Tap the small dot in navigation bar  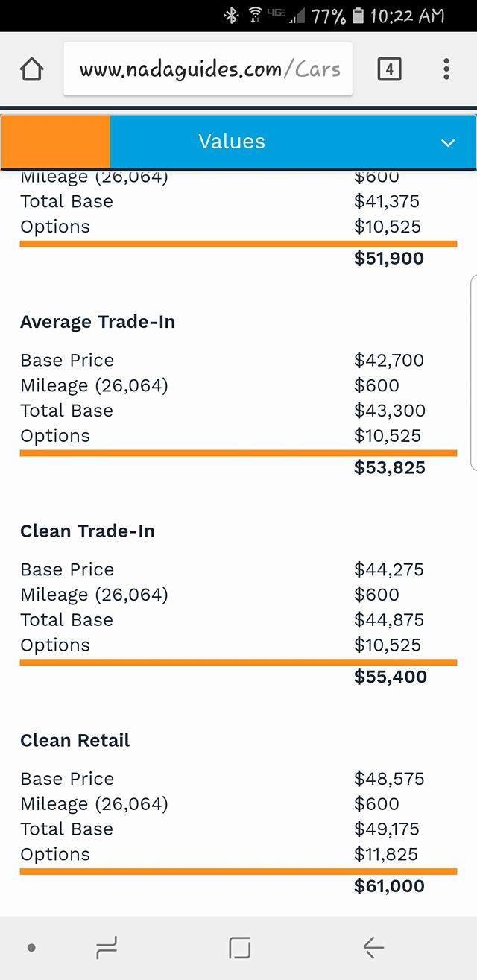(31, 948)
